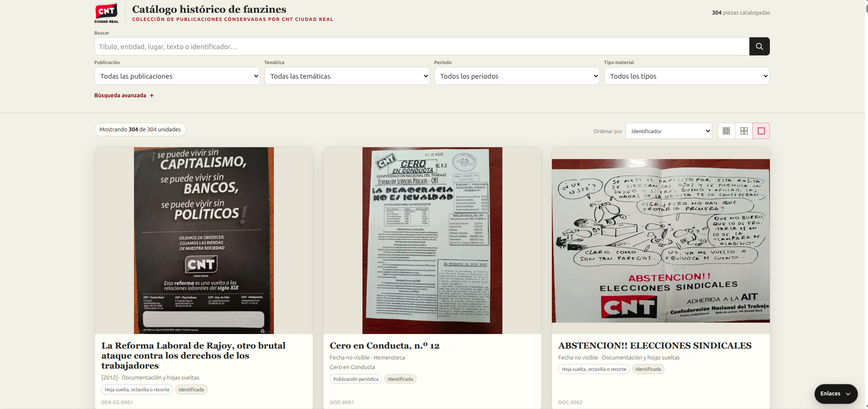Open the Cero en Conducta n.º 12 cover image

[432, 240]
